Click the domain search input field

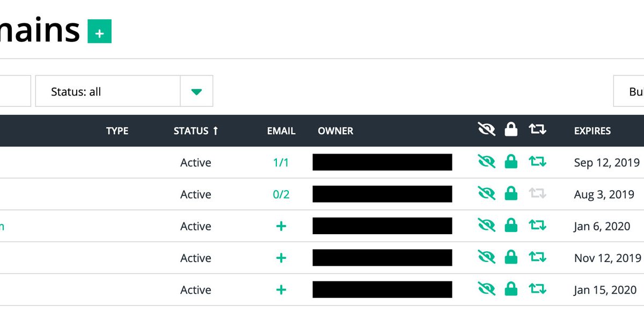click(15, 91)
